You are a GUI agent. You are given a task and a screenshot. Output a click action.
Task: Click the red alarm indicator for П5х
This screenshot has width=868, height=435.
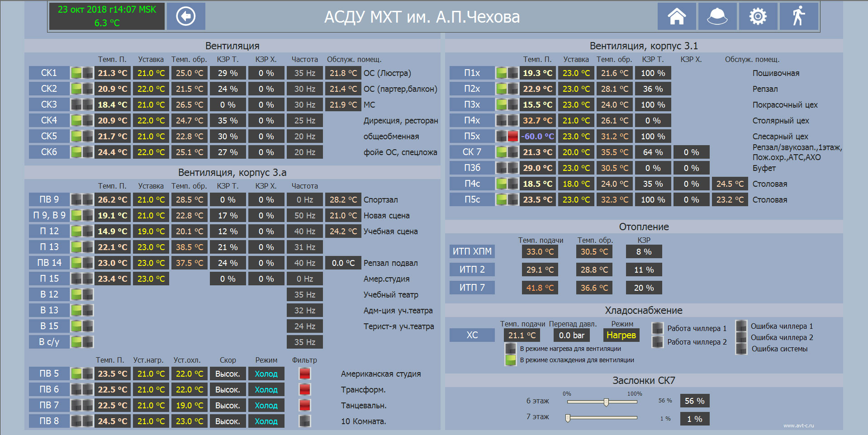tap(512, 136)
